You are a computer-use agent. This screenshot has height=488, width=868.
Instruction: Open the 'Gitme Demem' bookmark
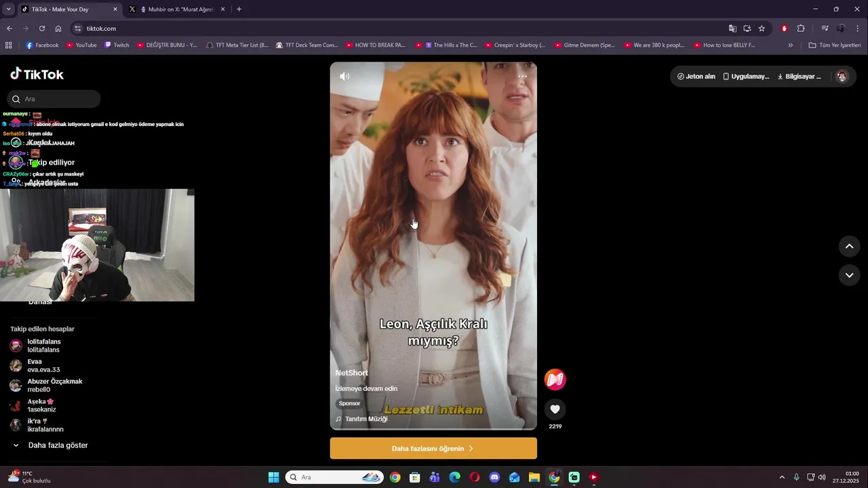pyautogui.click(x=584, y=45)
